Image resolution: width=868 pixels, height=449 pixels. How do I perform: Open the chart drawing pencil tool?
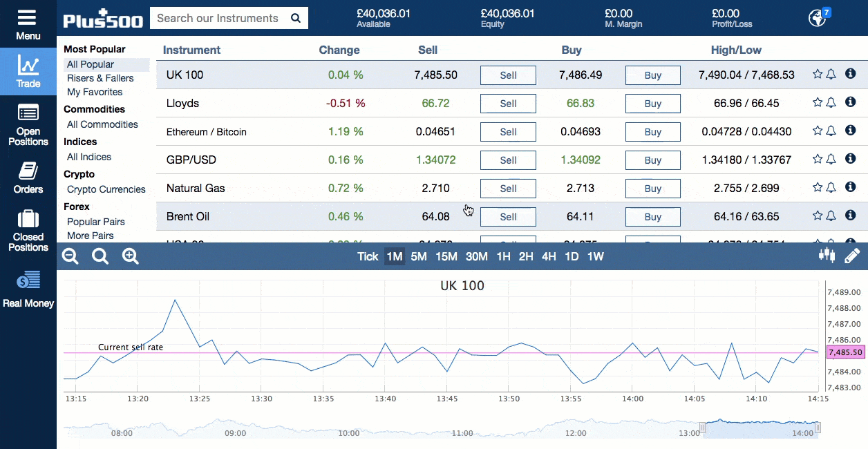tap(852, 255)
